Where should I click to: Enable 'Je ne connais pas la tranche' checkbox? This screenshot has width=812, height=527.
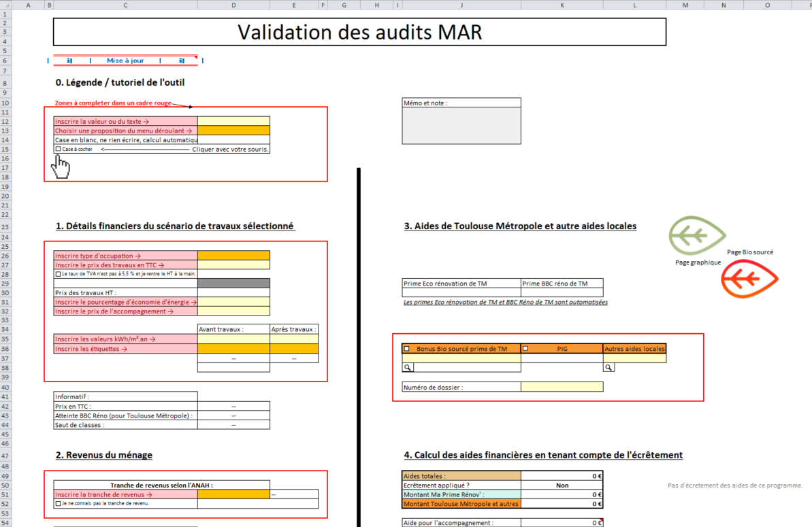[59, 504]
